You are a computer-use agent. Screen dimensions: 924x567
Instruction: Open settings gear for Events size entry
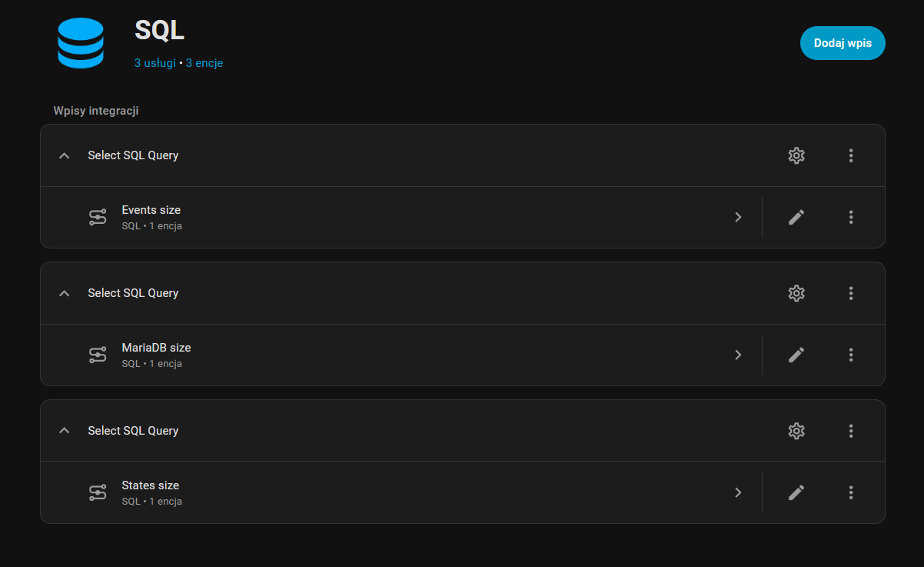click(796, 155)
